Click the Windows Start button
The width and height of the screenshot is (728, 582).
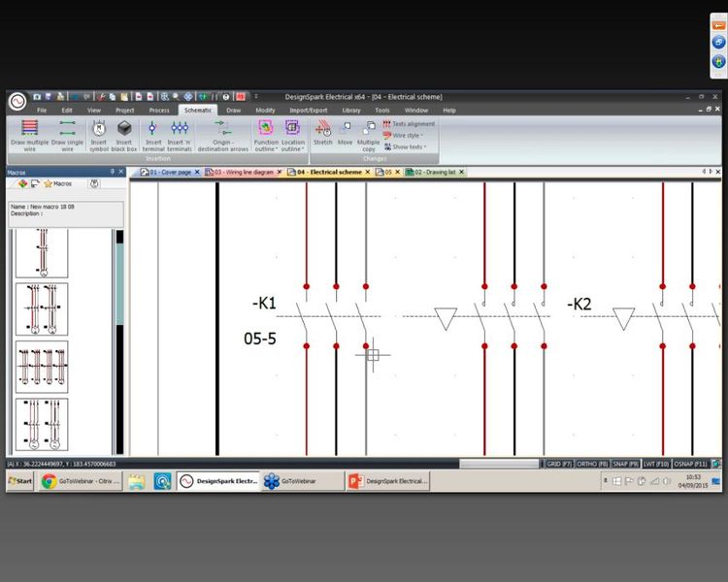[20, 481]
